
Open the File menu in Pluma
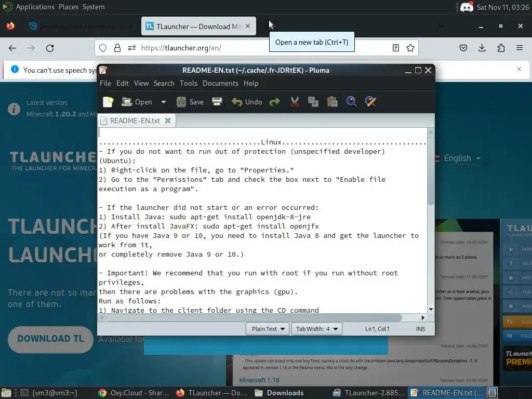105,83
